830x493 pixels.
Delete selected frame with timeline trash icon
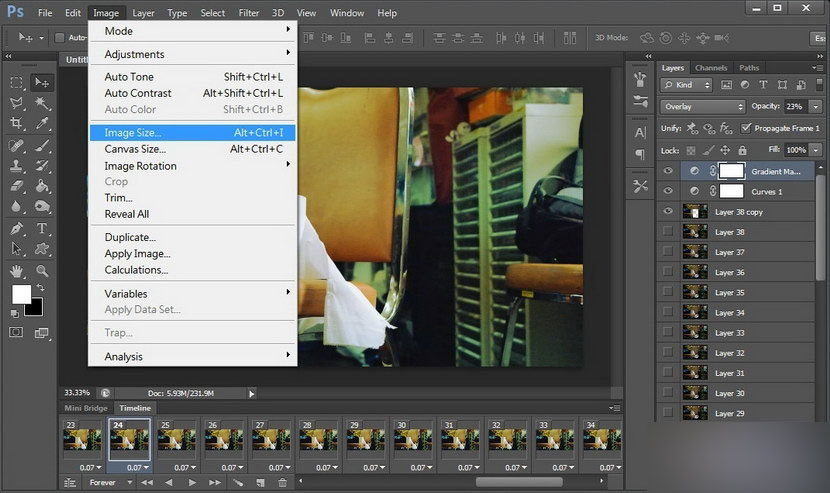pyautogui.click(x=284, y=482)
